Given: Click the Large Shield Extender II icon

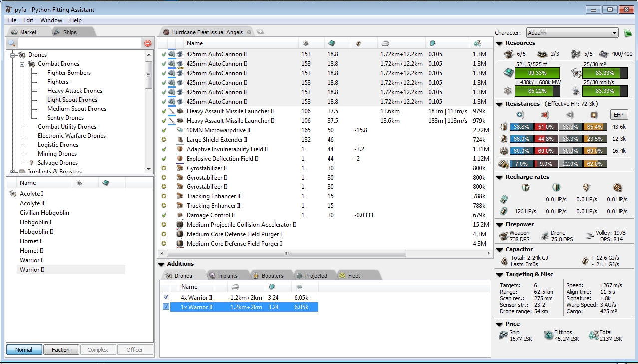Looking at the screenshot, I should point(180,140).
